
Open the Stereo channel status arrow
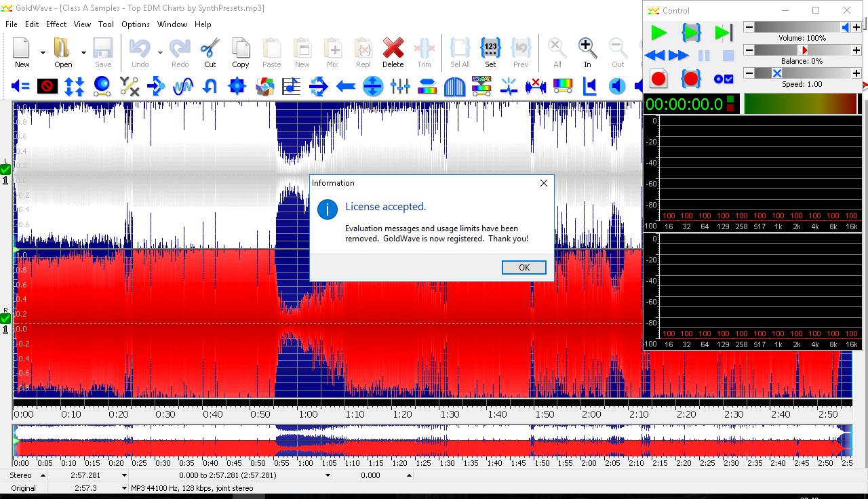43,475
